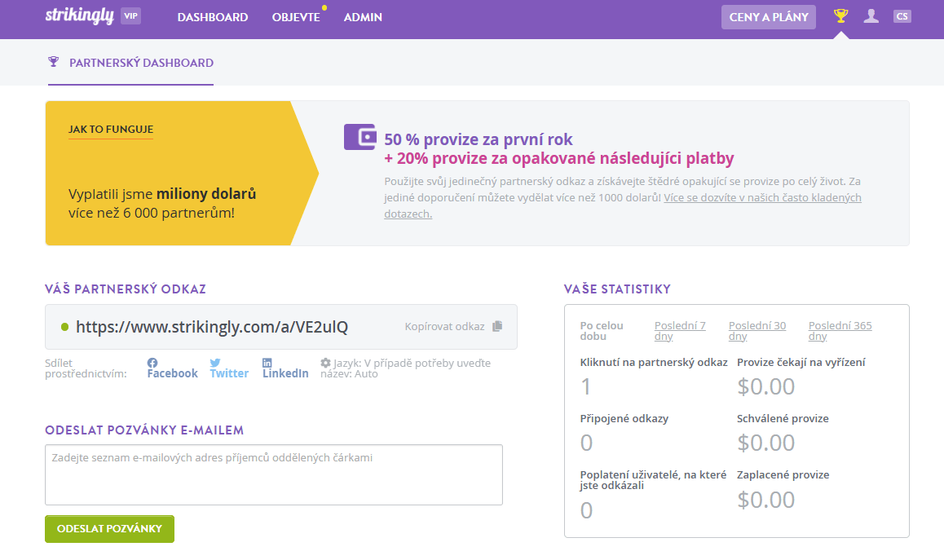Show statistics for Poslední 30 dny
Screen dimensions: 944x560
pyautogui.click(x=757, y=330)
